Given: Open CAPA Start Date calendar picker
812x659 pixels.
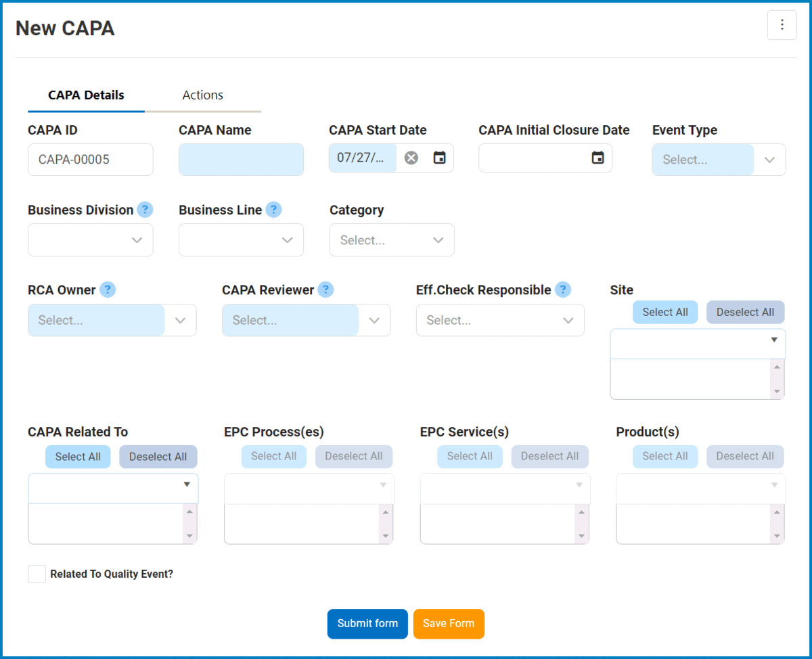Looking at the screenshot, I should 440,158.
